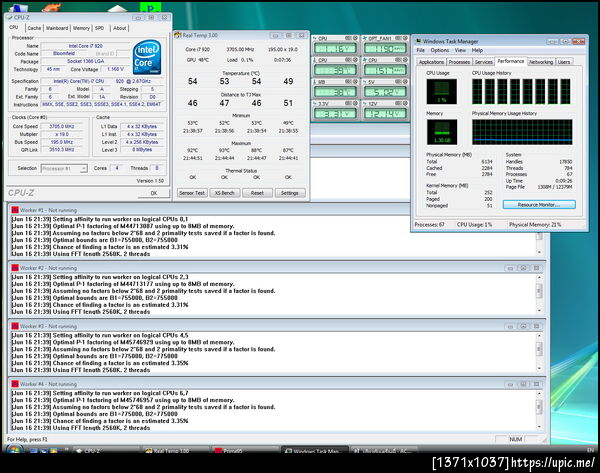The height and width of the screenshot is (473, 600).
Task: Click the Memory gauge in Task Manager
Action: (x=442, y=132)
